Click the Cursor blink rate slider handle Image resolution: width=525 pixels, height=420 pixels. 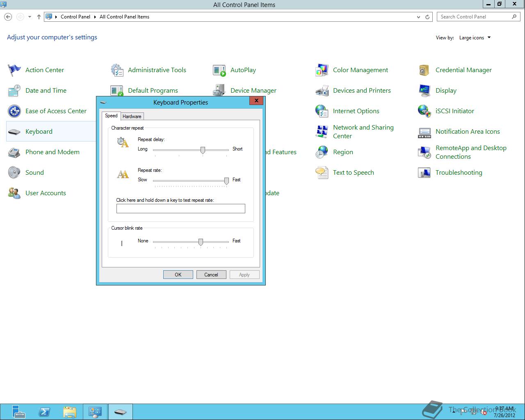[201, 242]
